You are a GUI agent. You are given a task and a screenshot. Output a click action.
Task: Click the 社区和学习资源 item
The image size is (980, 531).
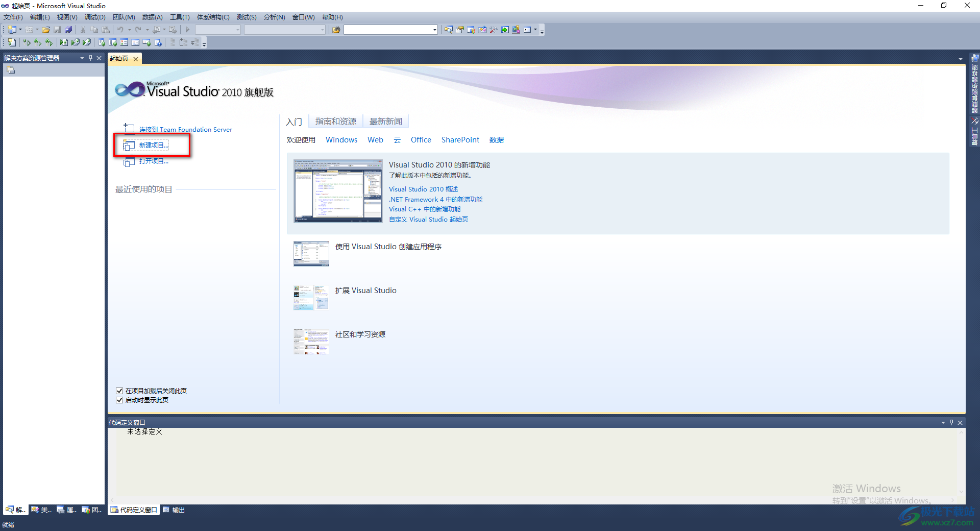pyautogui.click(x=360, y=335)
